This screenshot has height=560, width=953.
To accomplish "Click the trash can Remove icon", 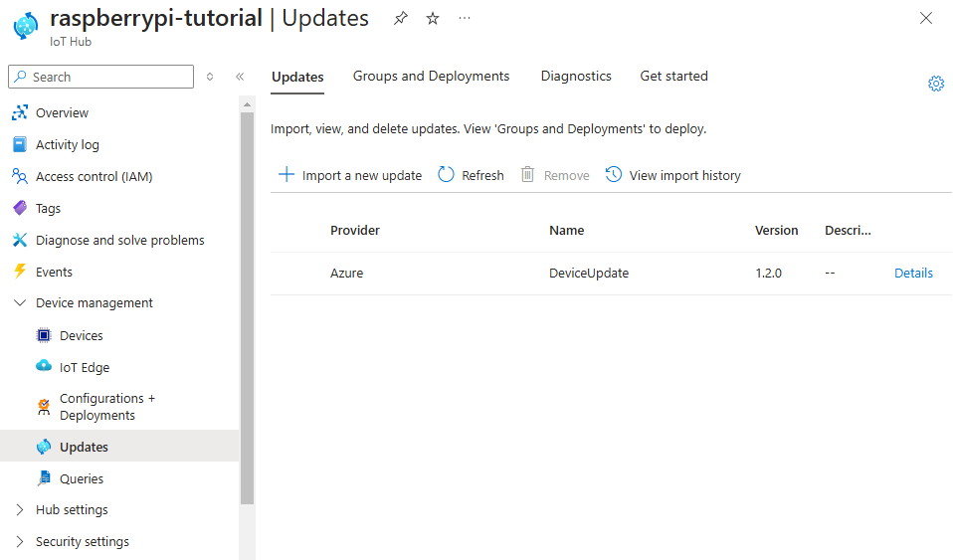I will (527, 174).
